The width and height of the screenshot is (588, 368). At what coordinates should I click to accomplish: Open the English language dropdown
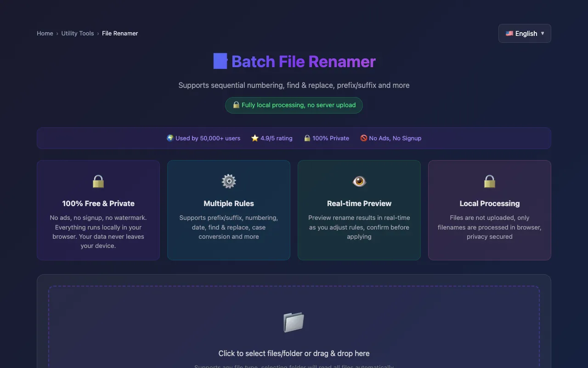click(x=525, y=33)
